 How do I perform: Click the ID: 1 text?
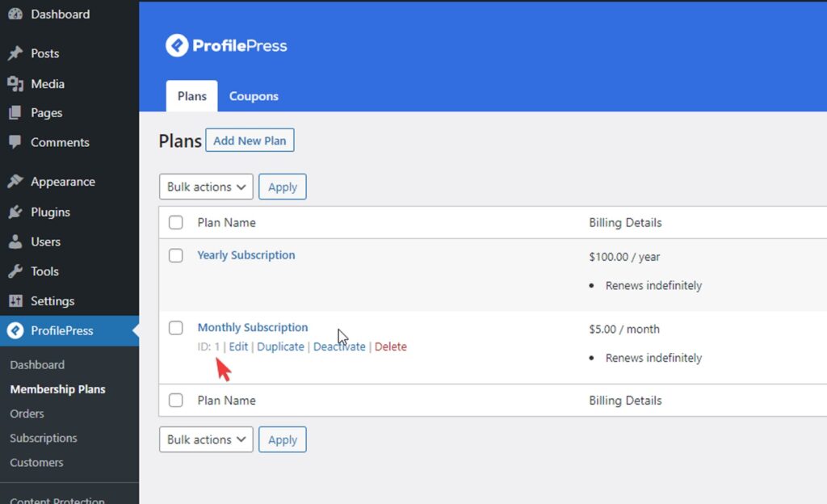coord(208,346)
